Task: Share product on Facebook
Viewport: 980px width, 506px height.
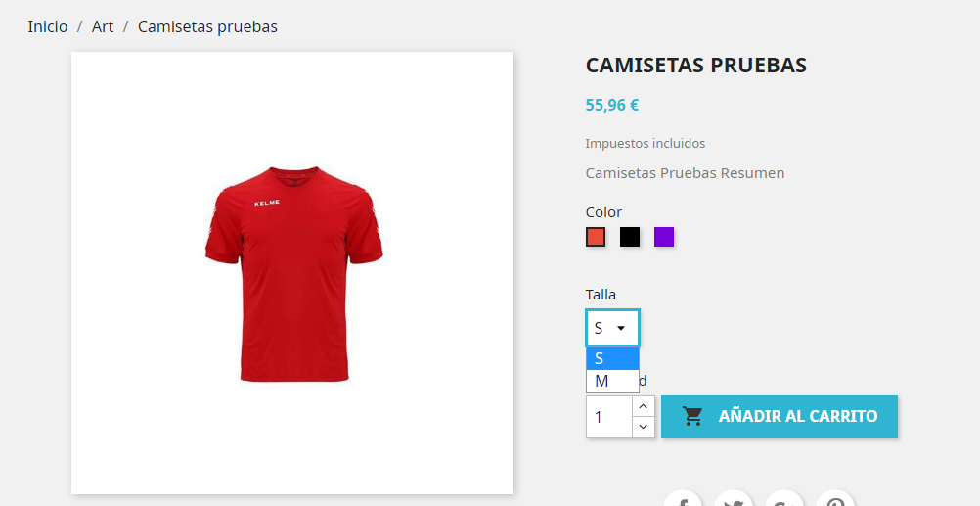Action: pos(682,500)
